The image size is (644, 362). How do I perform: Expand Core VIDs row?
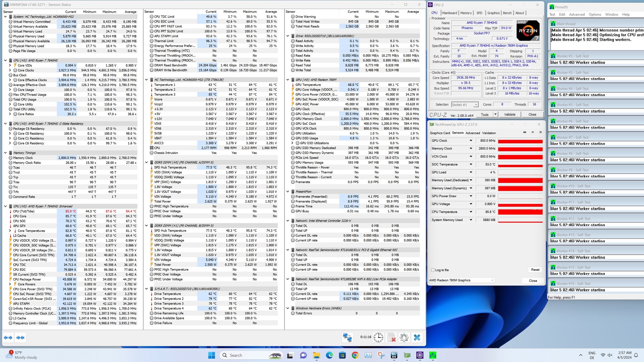(10, 65)
